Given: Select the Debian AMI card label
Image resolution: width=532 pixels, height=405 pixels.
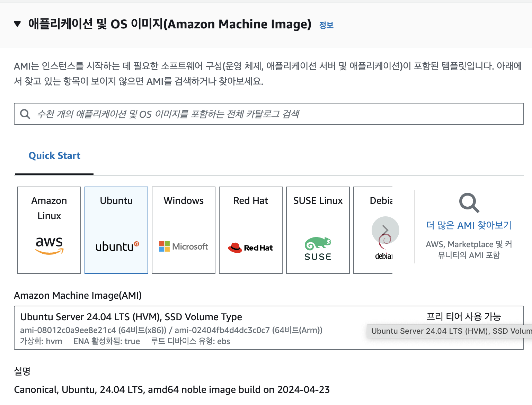Looking at the screenshot, I should point(381,201).
